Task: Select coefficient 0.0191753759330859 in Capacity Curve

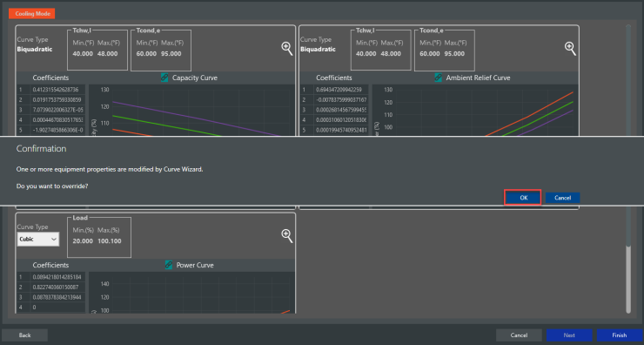Action: [x=57, y=100]
